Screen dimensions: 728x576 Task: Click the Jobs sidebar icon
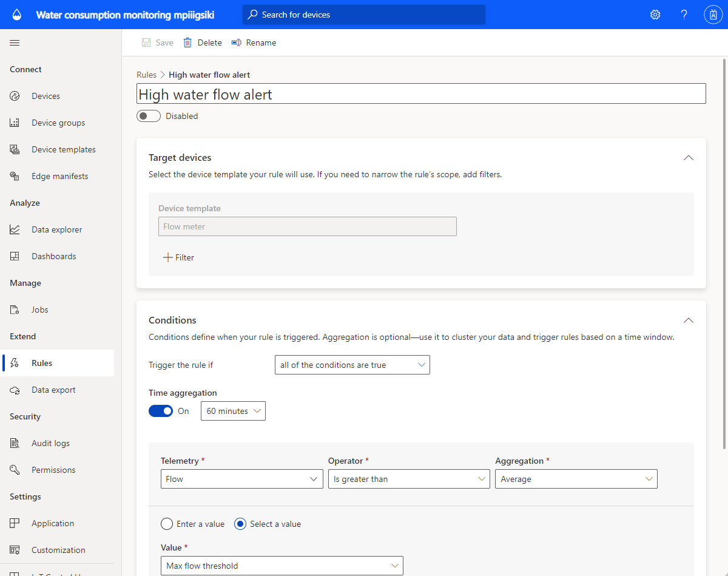coord(15,310)
